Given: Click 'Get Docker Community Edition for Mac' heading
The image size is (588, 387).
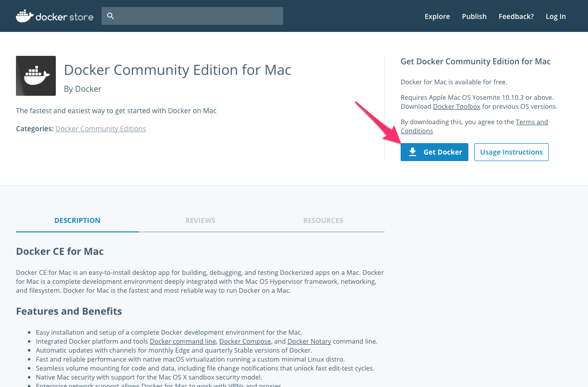Looking at the screenshot, I should pos(475,61).
